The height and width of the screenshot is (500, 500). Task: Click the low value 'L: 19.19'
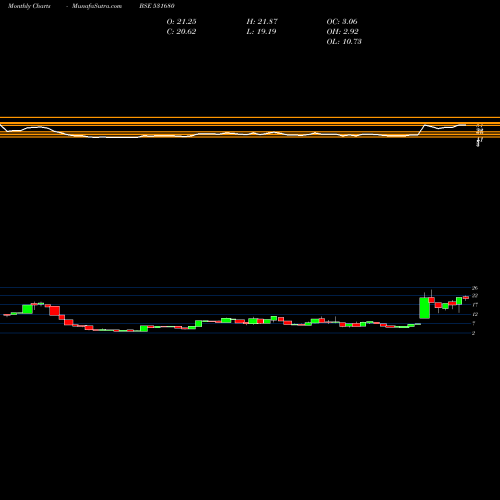(x=261, y=32)
